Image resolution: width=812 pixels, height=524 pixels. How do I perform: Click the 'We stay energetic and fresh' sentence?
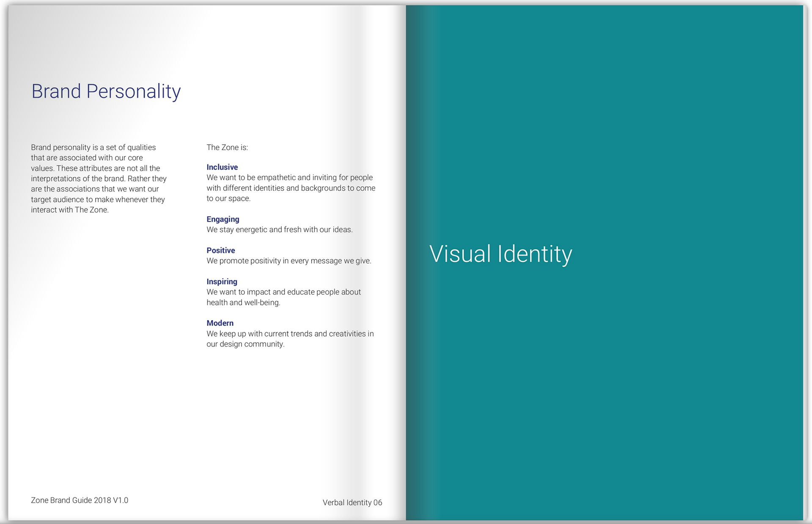click(x=280, y=230)
